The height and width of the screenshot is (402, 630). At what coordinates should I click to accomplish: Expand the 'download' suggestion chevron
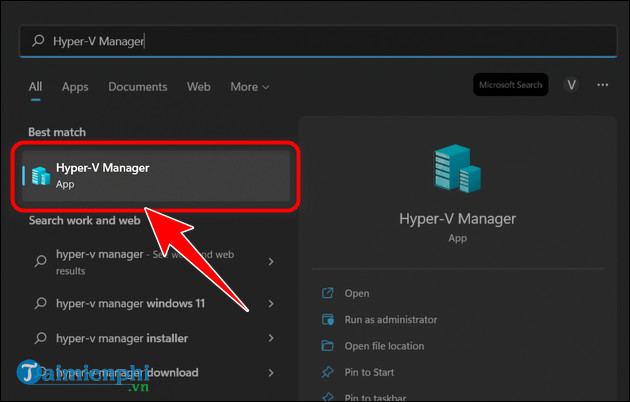(271, 373)
